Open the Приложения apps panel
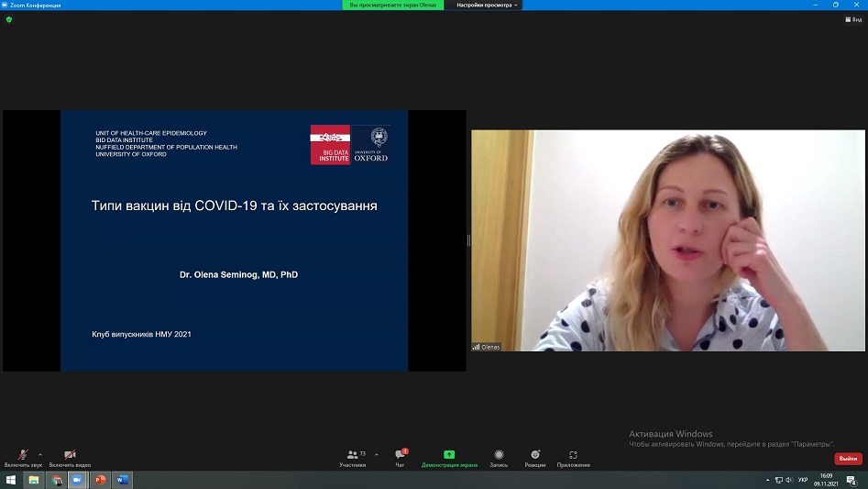Screen dimensions: 868x489 [573, 455]
